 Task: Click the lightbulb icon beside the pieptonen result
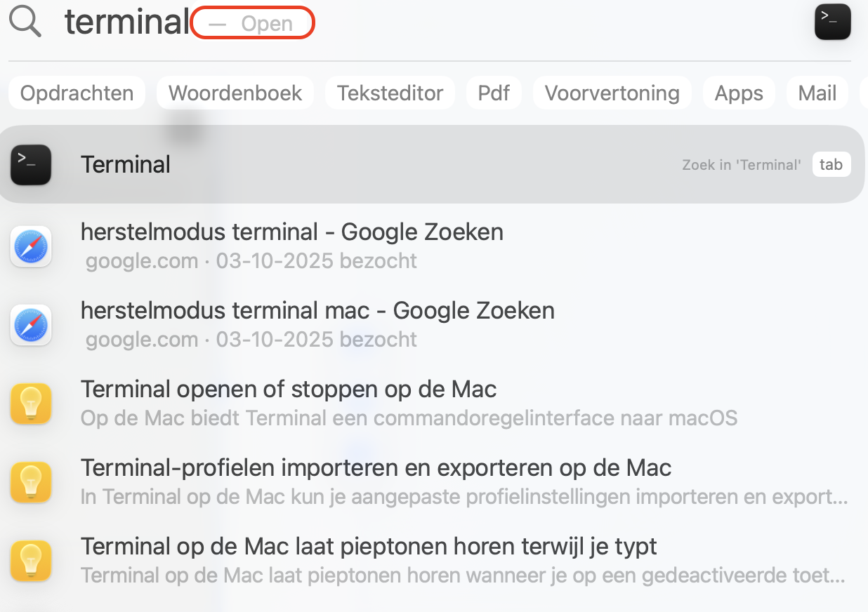(x=31, y=561)
